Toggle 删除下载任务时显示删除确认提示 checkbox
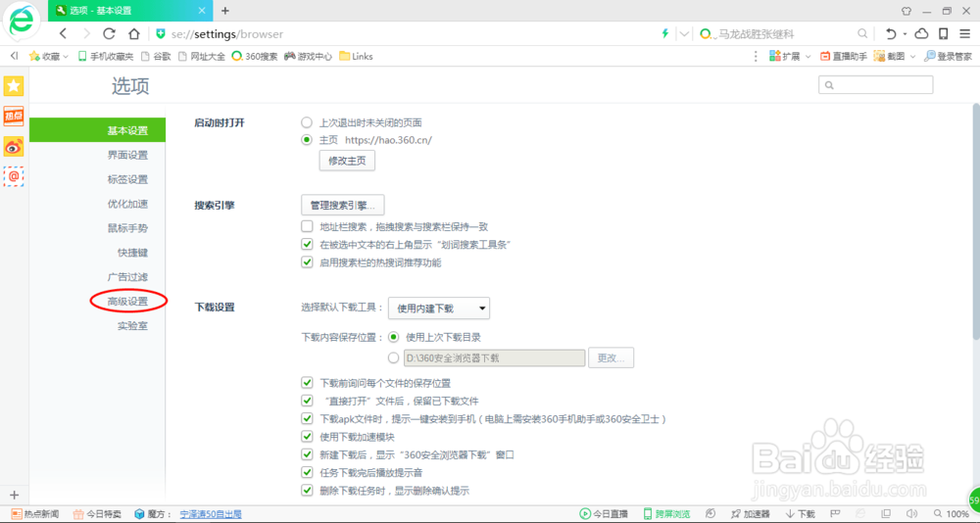Viewport: 980px width, 523px height. click(x=307, y=491)
